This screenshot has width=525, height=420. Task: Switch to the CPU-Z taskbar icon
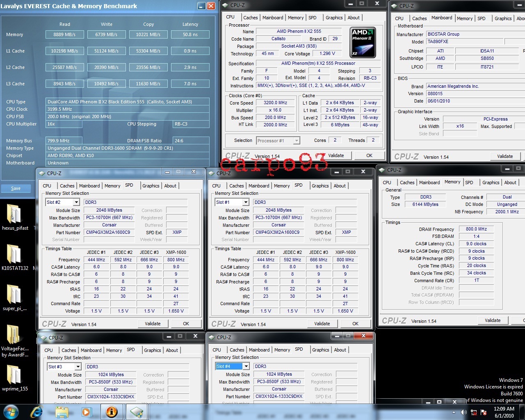point(137,412)
